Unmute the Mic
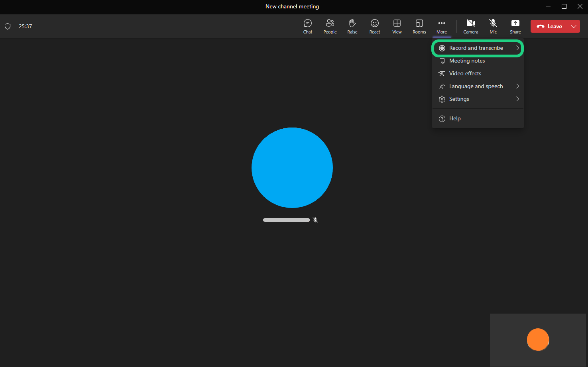Image resolution: width=588 pixels, height=367 pixels. tap(493, 26)
